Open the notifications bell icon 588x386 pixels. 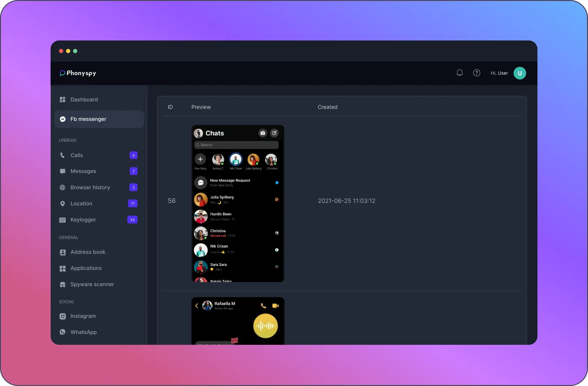click(459, 73)
